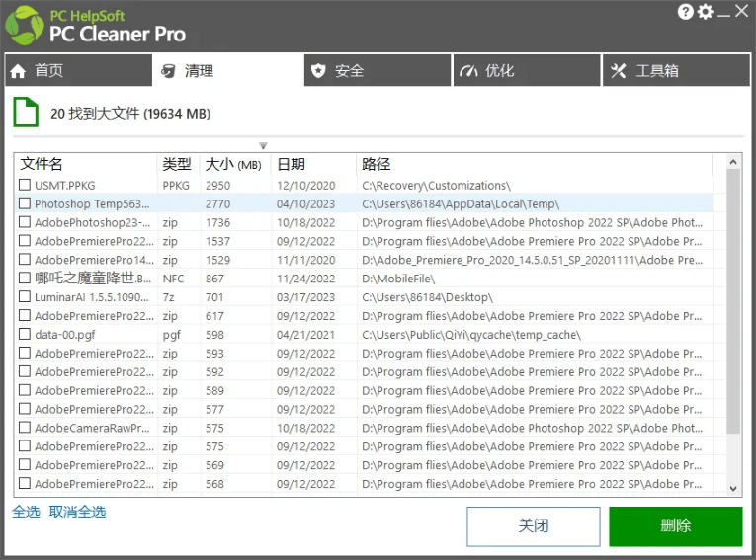Click the 关闭 button
The height and width of the screenshot is (560, 756).
pyautogui.click(x=533, y=525)
